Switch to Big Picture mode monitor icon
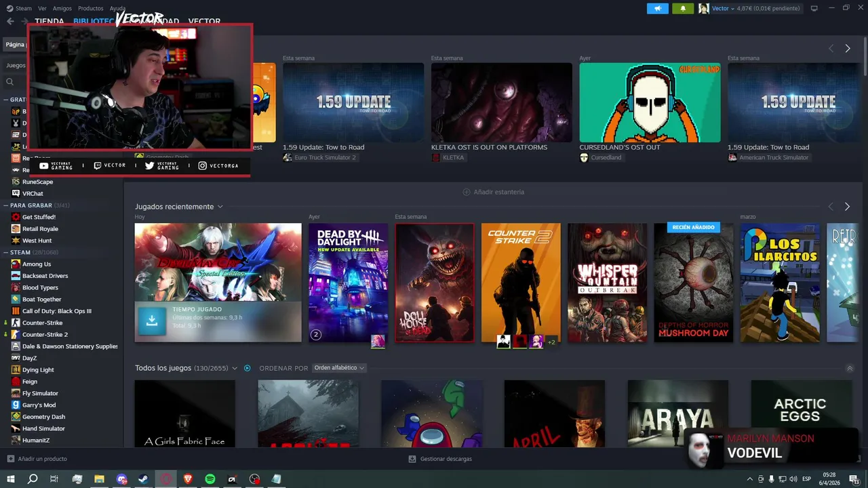Screen dimensions: 868x488 [814, 8]
